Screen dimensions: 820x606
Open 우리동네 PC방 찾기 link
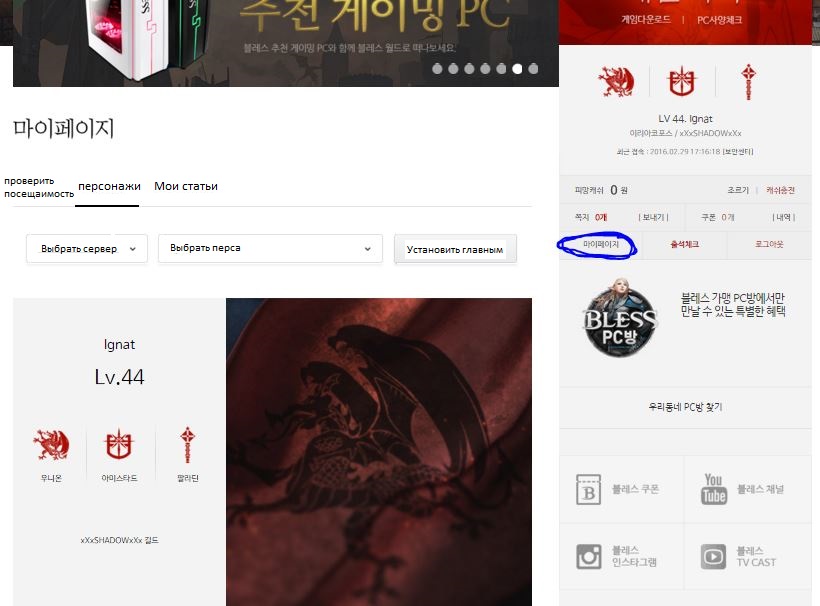coord(685,407)
